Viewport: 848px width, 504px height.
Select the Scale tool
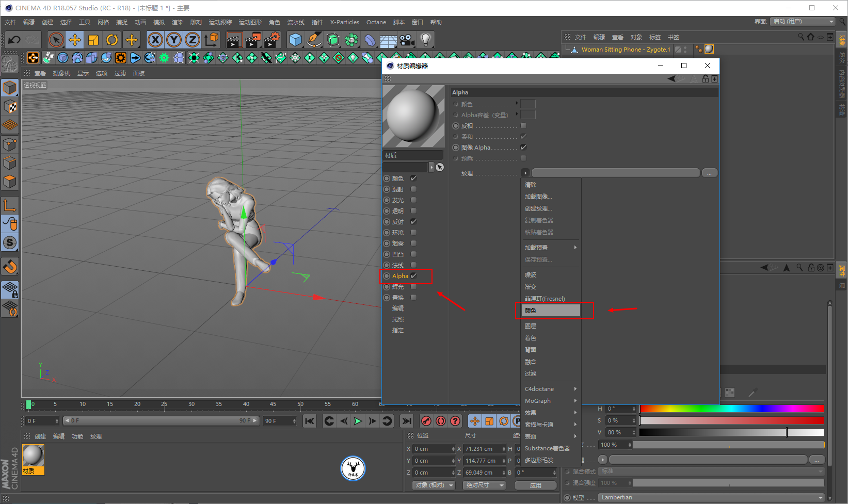[x=93, y=40]
